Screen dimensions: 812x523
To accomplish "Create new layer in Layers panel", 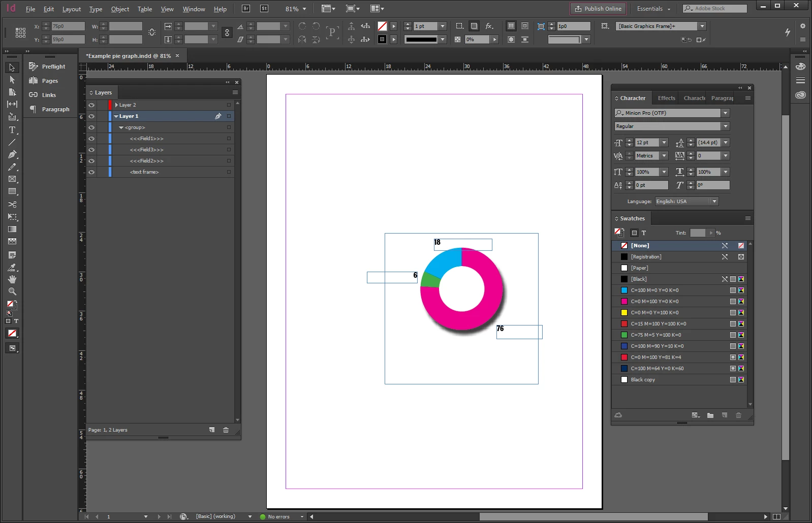I will tap(212, 430).
